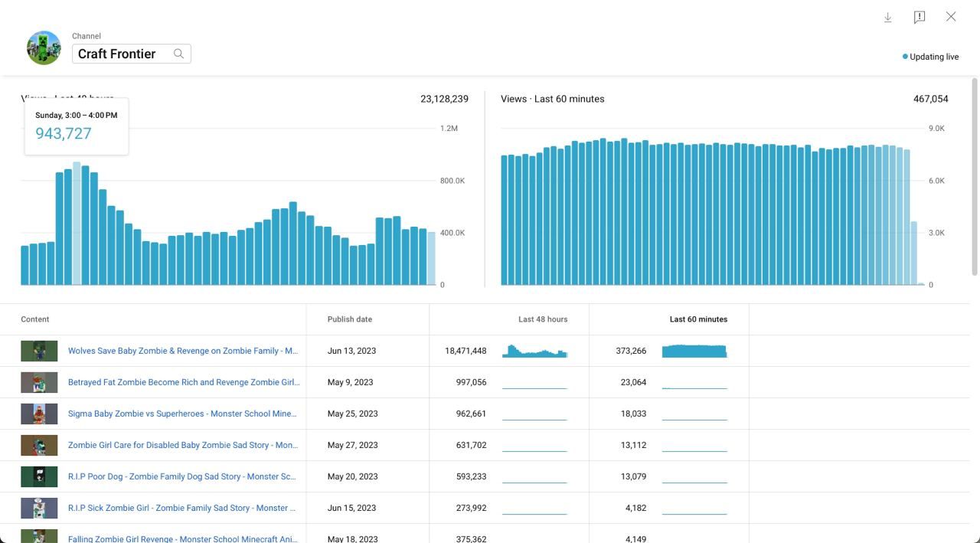Screen dimensions: 980x543
Task: Click the 13,079 last 60 minutes value
Action: [x=633, y=476]
